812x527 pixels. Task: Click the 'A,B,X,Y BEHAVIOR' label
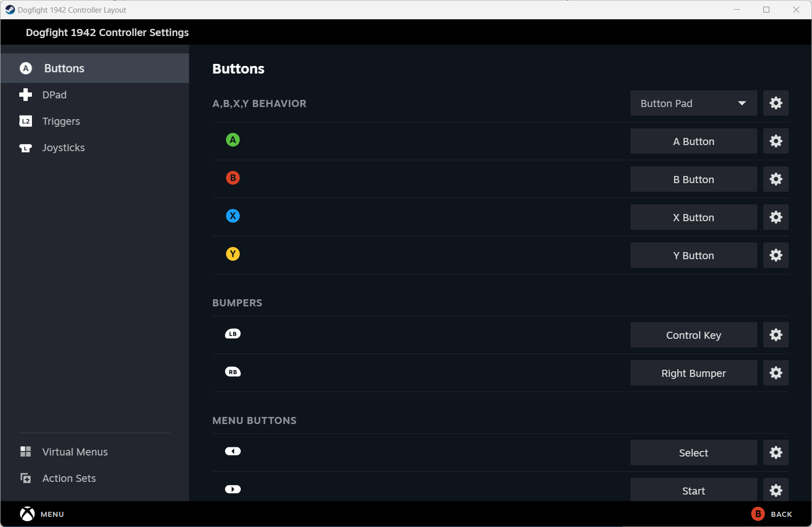pos(260,103)
